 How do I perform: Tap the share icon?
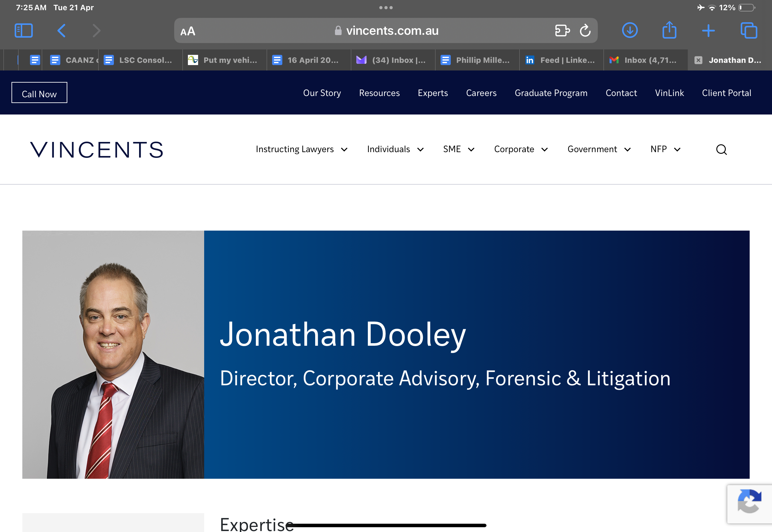coord(669,31)
